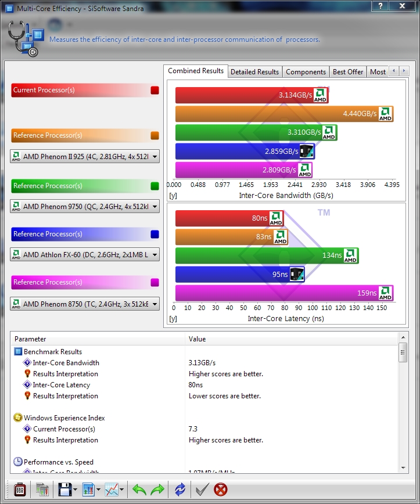The width and height of the screenshot is (420, 504).
Task: Open the AMD Phenom 9750 dropdown
Action: point(85,206)
